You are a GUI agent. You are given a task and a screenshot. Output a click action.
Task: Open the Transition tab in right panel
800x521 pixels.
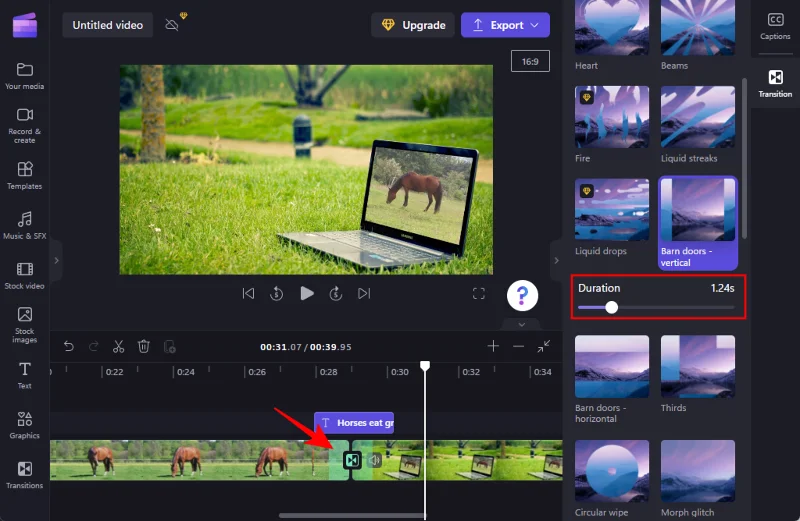[775, 84]
